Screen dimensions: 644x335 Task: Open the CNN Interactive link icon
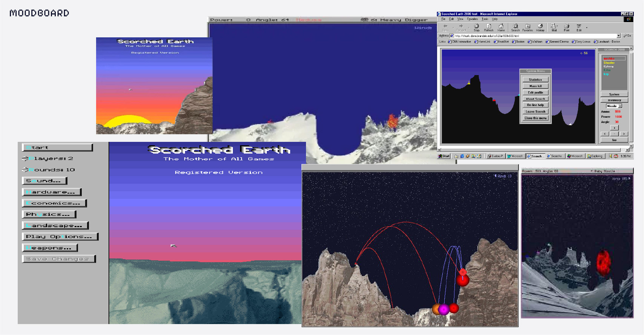[450, 41]
